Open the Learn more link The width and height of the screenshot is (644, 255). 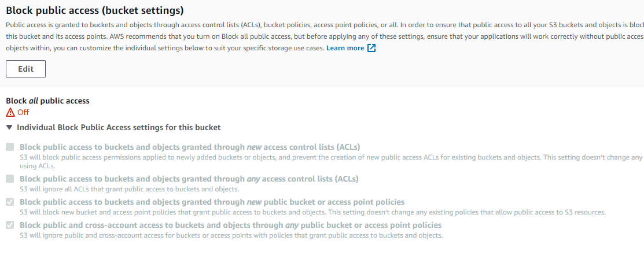tap(345, 48)
